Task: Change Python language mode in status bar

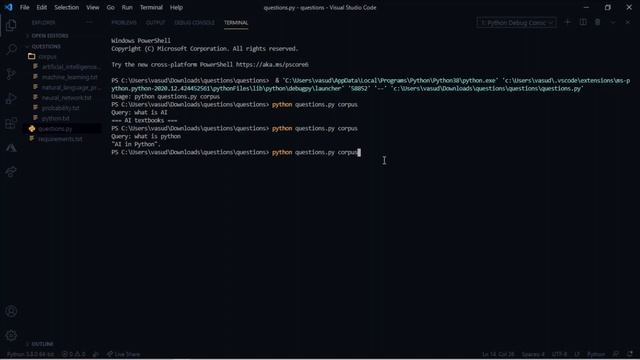Action: pos(596,354)
